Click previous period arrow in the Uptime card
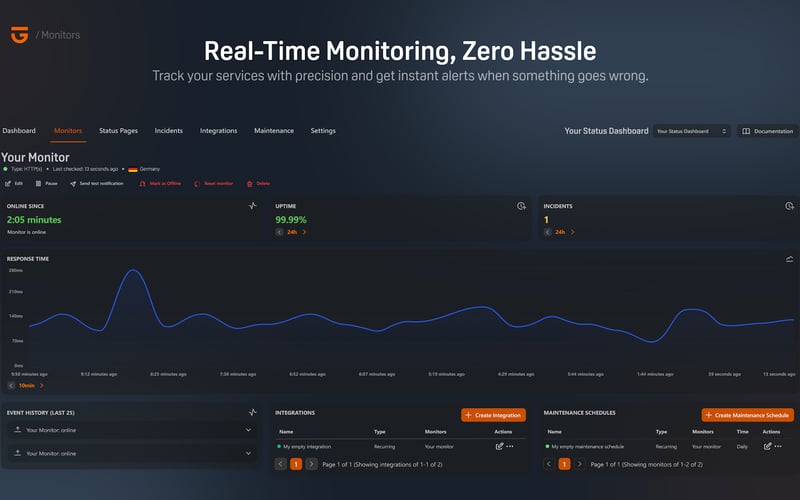This screenshot has width=800, height=500. [279, 232]
